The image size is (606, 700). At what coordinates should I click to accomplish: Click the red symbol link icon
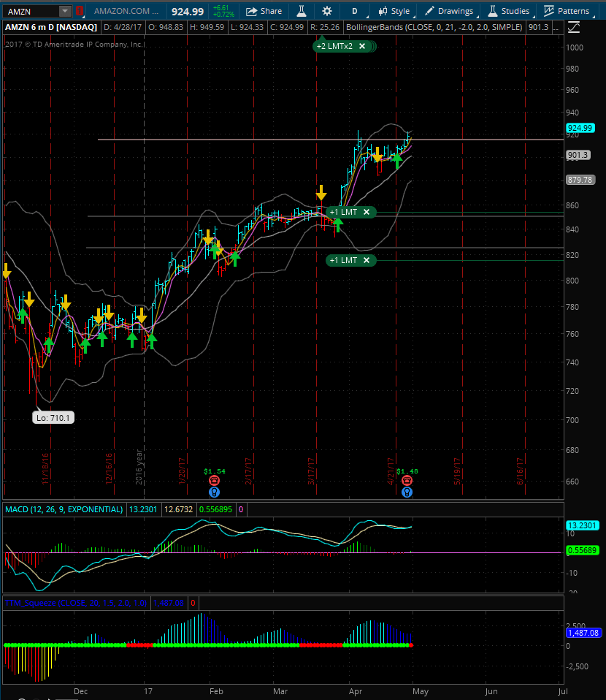[x=79, y=11]
